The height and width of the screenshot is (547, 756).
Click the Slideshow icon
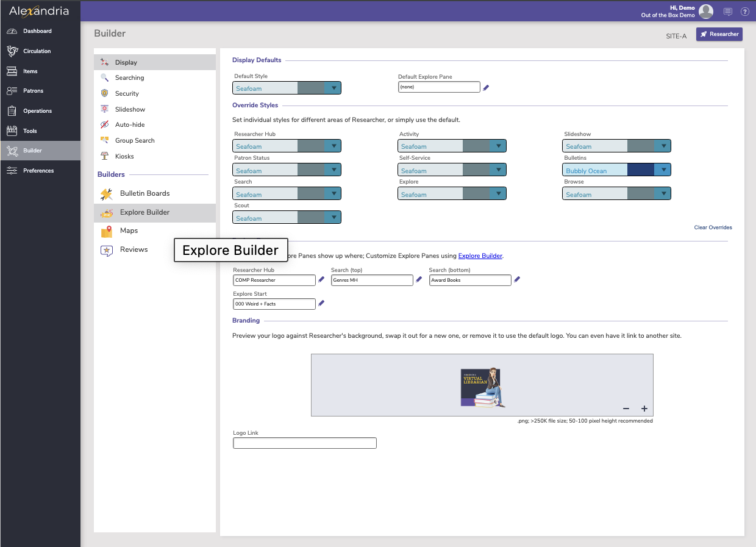pos(104,109)
